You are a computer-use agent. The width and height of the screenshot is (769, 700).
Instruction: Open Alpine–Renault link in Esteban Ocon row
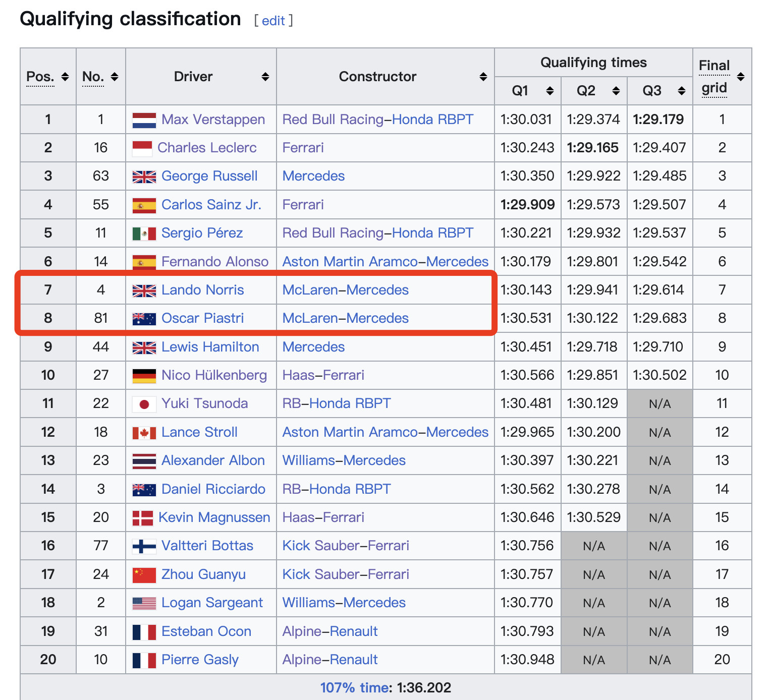point(330,631)
